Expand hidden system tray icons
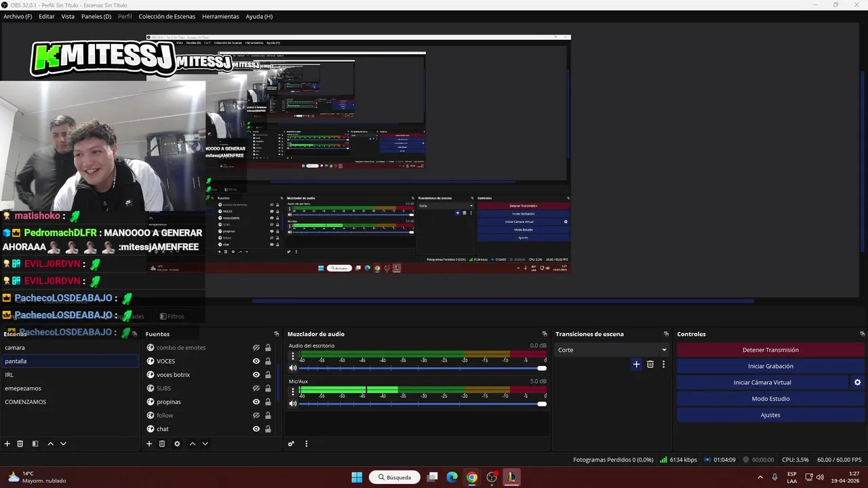Screen dimensions: 868x488 (x=760, y=477)
